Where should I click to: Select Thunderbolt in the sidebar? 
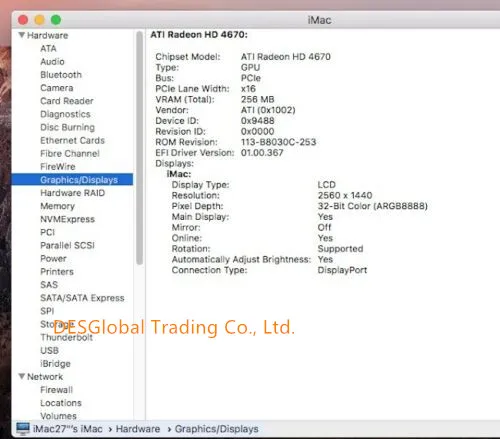click(66, 337)
